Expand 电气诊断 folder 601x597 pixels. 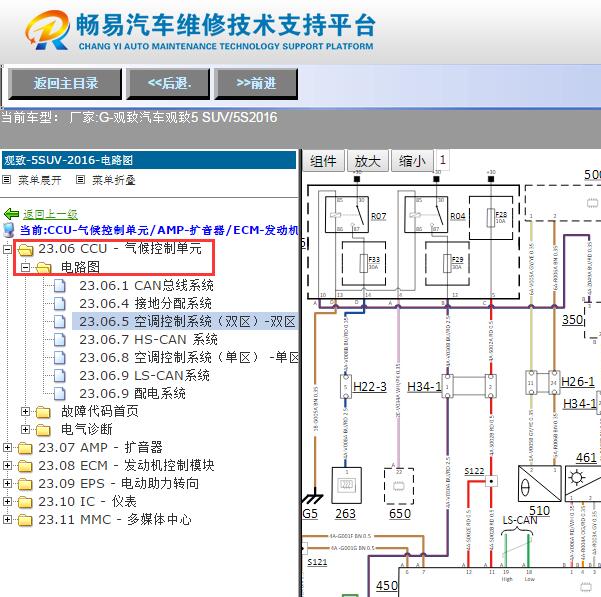point(25,430)
